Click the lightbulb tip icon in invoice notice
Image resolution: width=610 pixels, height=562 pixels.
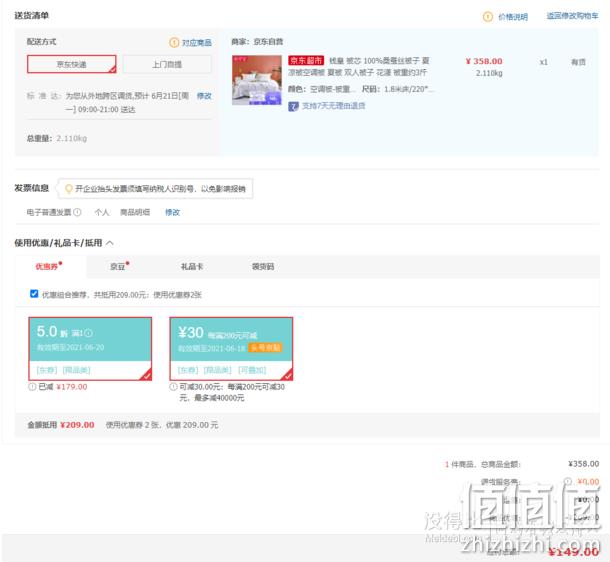click(x=69, y=189)
